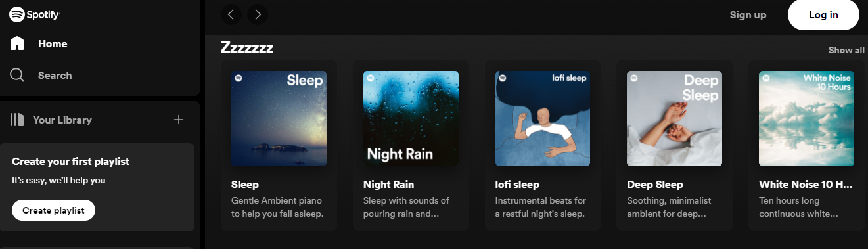Click the Spotify logo
868x249 pixels.
31,14
